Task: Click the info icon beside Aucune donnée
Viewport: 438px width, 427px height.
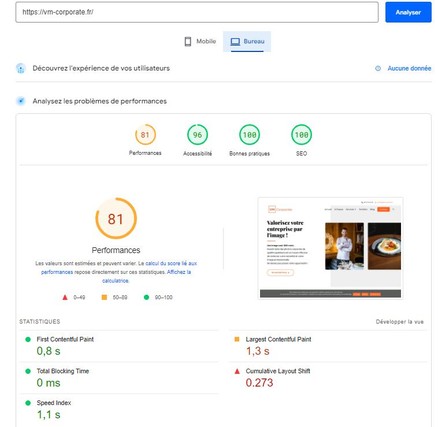Action: pos(378,68)
